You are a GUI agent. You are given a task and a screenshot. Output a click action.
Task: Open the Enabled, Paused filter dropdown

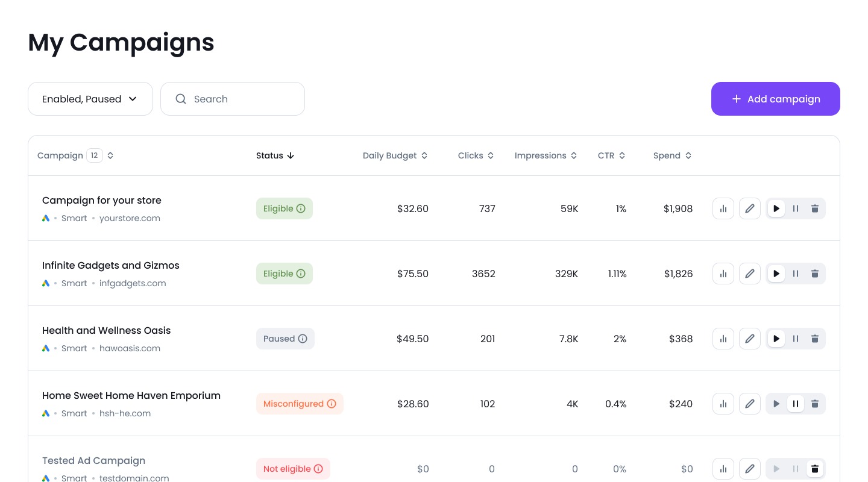point(90,99)
